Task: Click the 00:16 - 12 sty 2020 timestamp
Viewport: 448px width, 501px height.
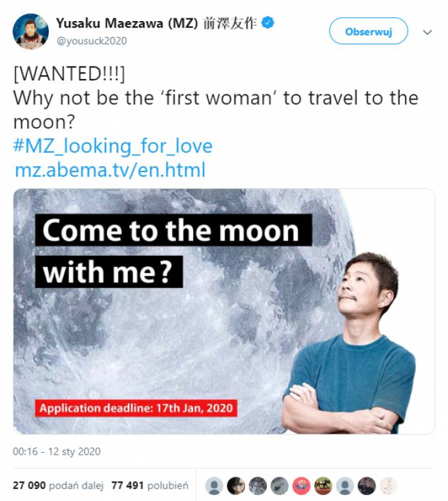Action: click(x=57, y=452)
